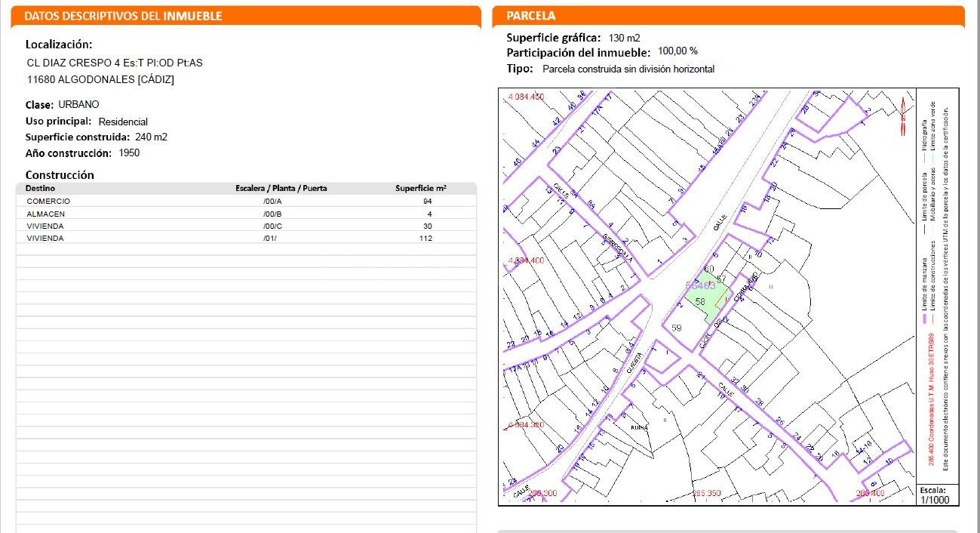
Task: Click the 'PARCELA' section header
Action: (x=530, y=16)
